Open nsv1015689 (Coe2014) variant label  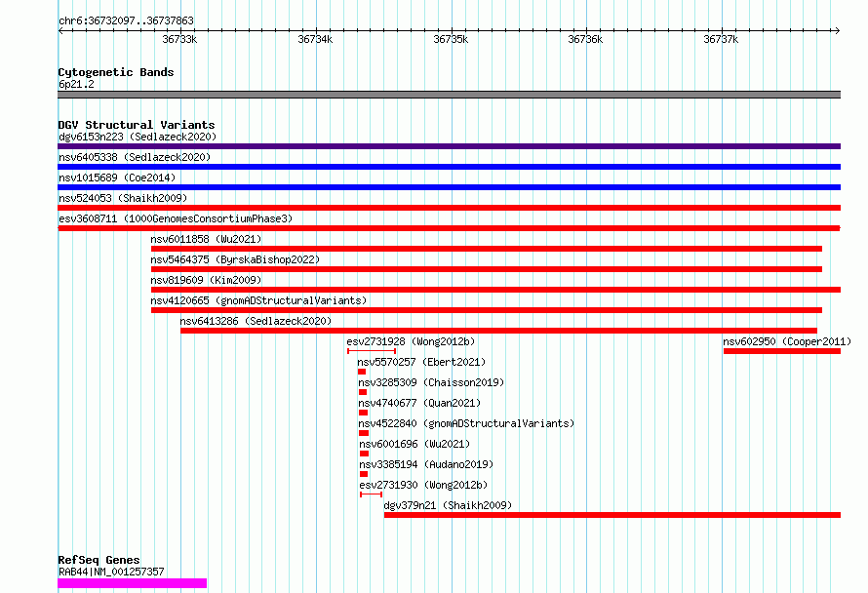pyautogui.click(x=117, y=178)
